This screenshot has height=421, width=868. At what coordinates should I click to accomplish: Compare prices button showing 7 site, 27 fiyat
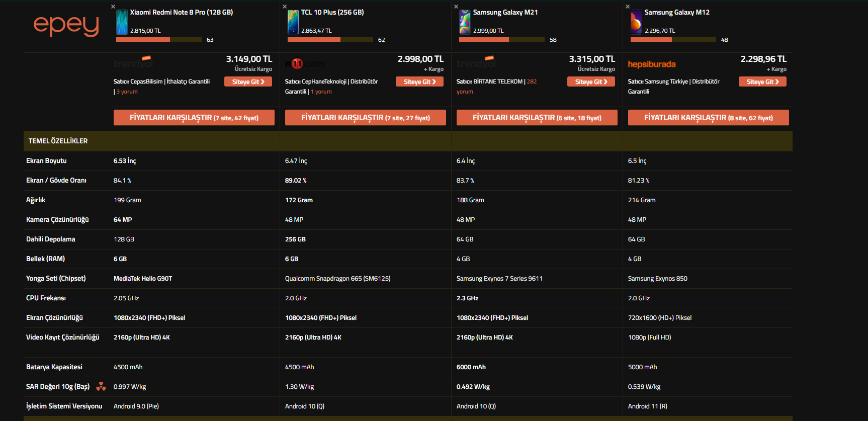pyautogui.click(x=366, y=117)
